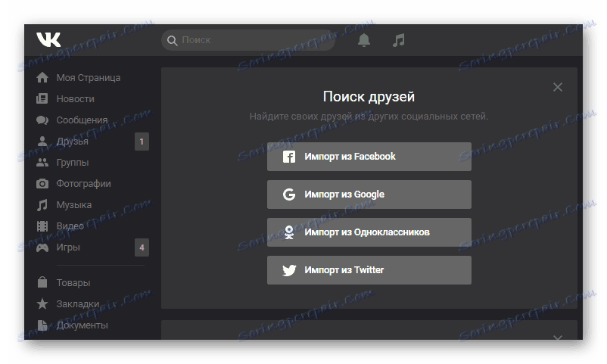This screenshot has height=364, width=607.
Task: Click the magnifier icon in the search bar
Action: [173, 40]
